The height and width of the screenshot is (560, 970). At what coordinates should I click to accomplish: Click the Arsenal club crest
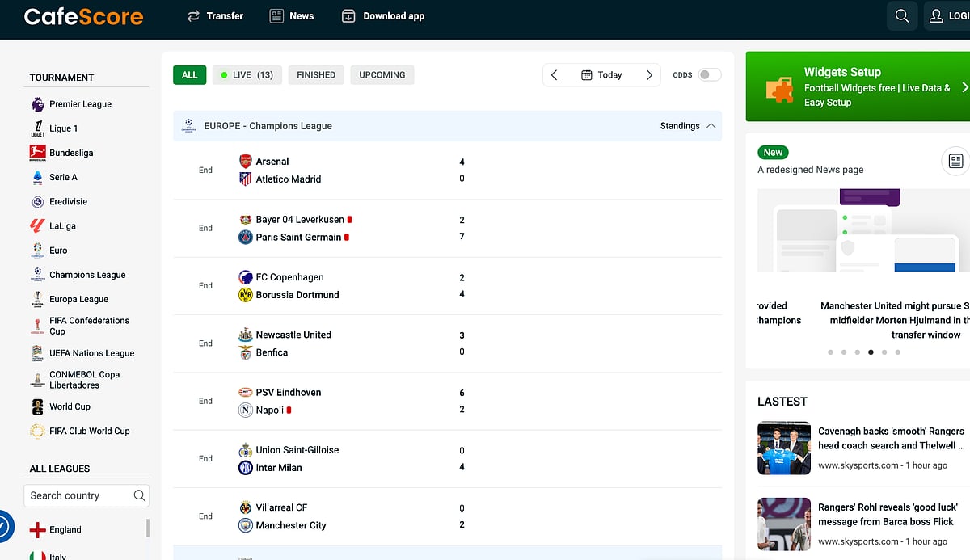246,162
